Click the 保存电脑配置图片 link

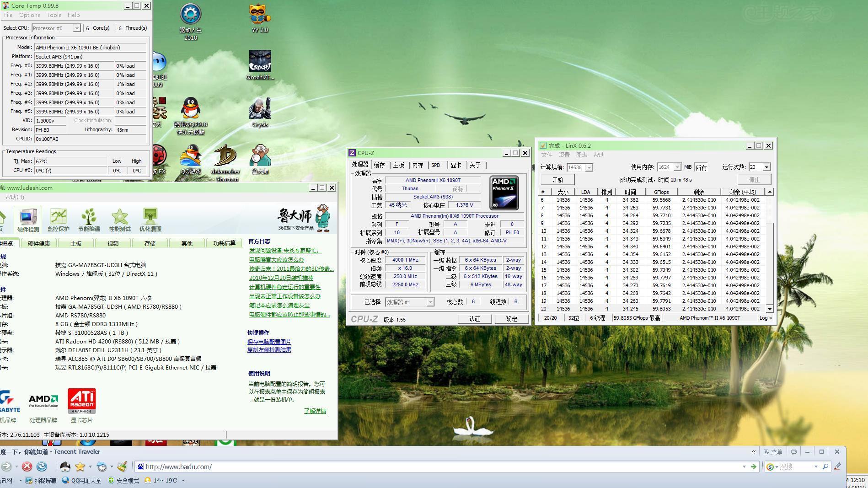pos(269,342)
